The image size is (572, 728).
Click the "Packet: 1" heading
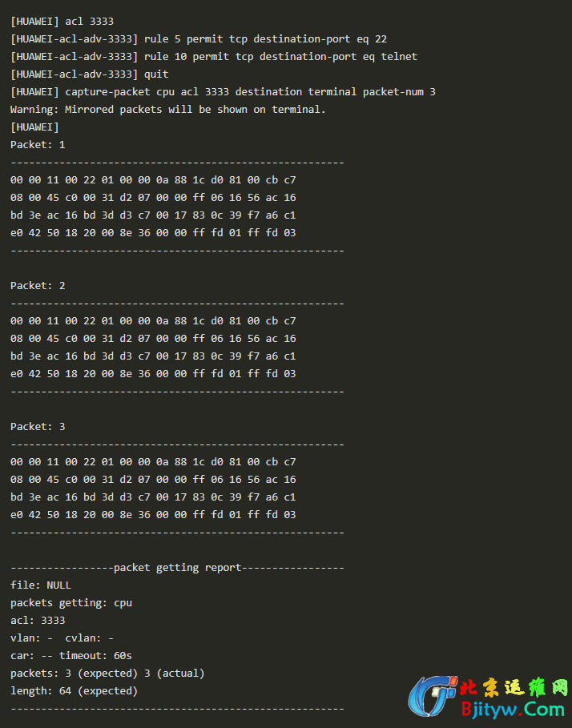point(38,145)
